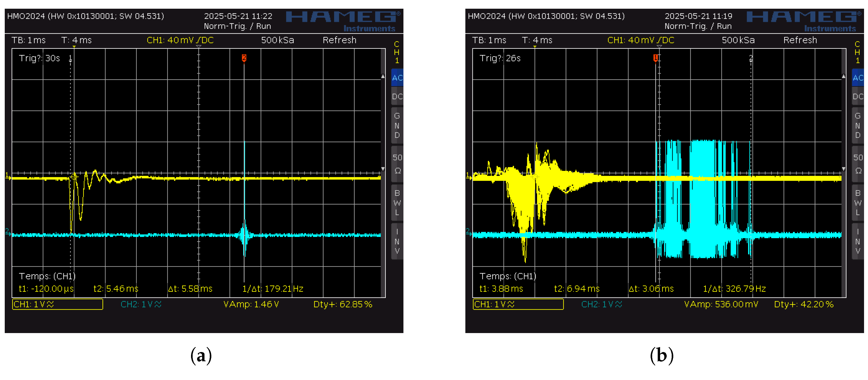Select CH2: 1V label in right screenshot
868x380 pixels.
602,304
